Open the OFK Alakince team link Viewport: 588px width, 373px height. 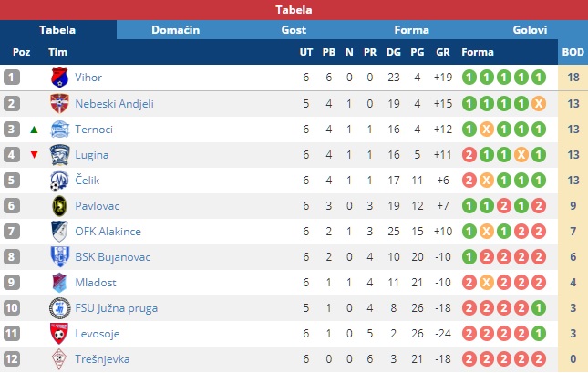[108, 231]
